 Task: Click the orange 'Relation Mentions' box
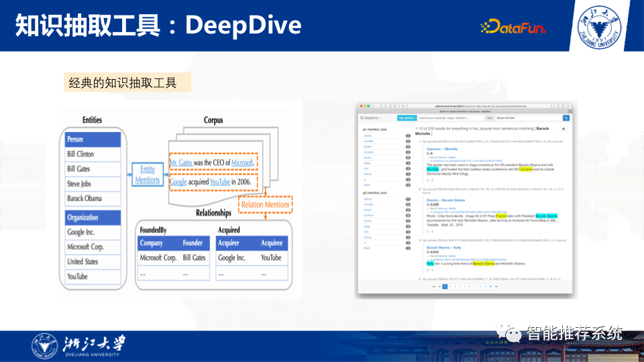coord(266,204)
